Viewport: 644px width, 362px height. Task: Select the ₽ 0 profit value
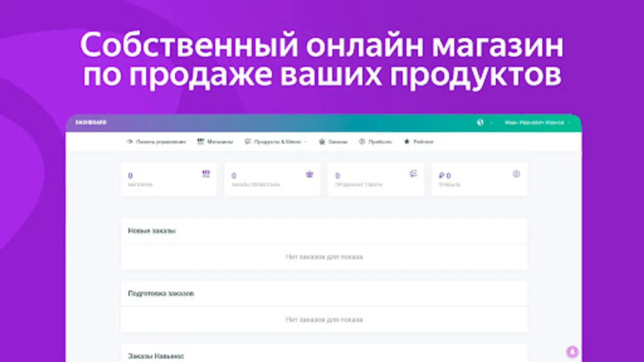coord(445,176)
